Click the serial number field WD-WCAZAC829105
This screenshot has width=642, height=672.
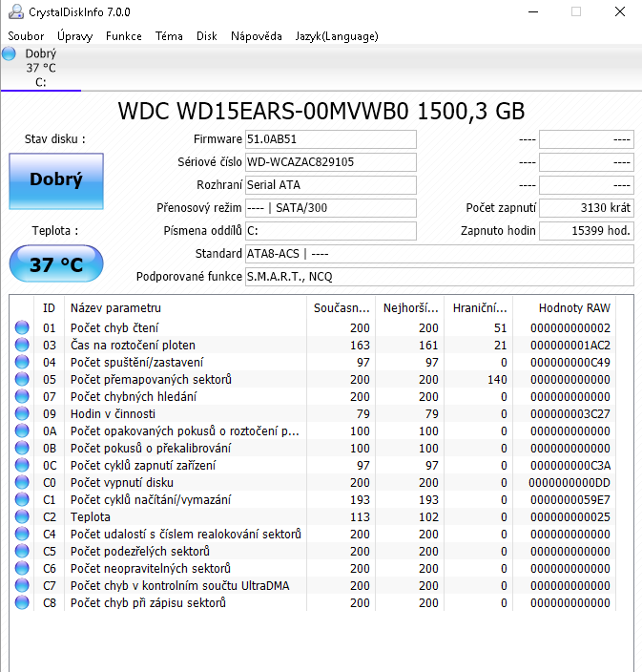pyautogui.click(x=331, y=162)
